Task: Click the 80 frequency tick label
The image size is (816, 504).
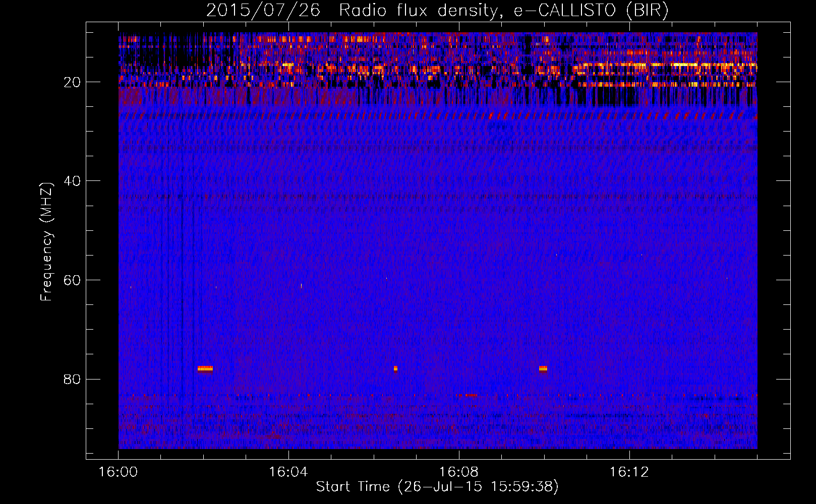Action: (x=73, y=379)
